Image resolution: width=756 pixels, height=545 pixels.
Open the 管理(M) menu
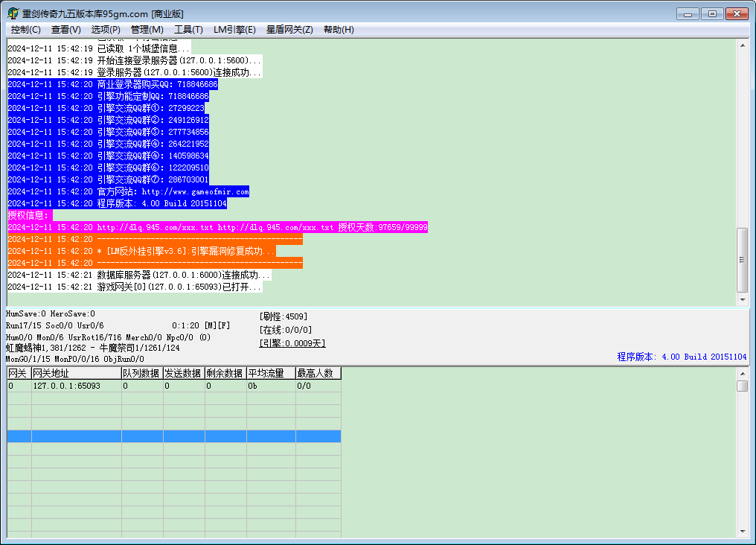[x=147, y=30]
